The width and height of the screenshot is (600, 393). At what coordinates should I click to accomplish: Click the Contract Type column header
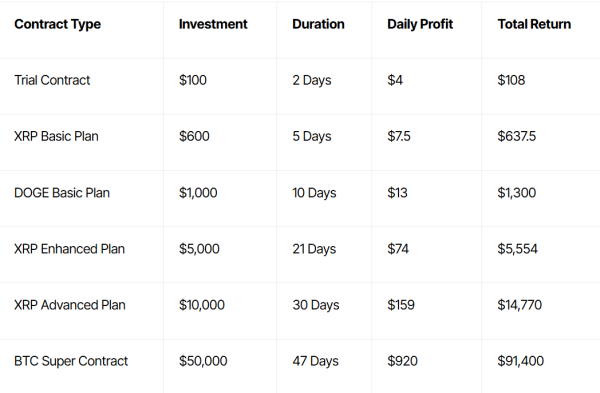coord(57,24)
